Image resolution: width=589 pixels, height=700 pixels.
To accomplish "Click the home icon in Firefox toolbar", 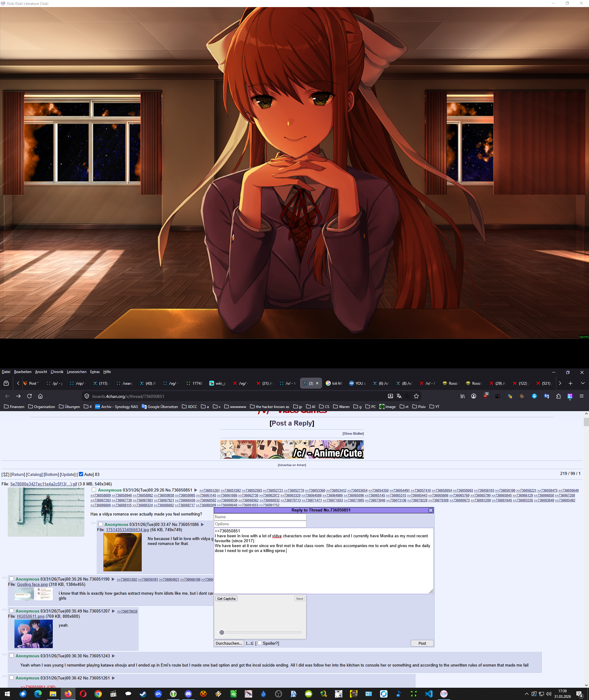I will point(40,396).
